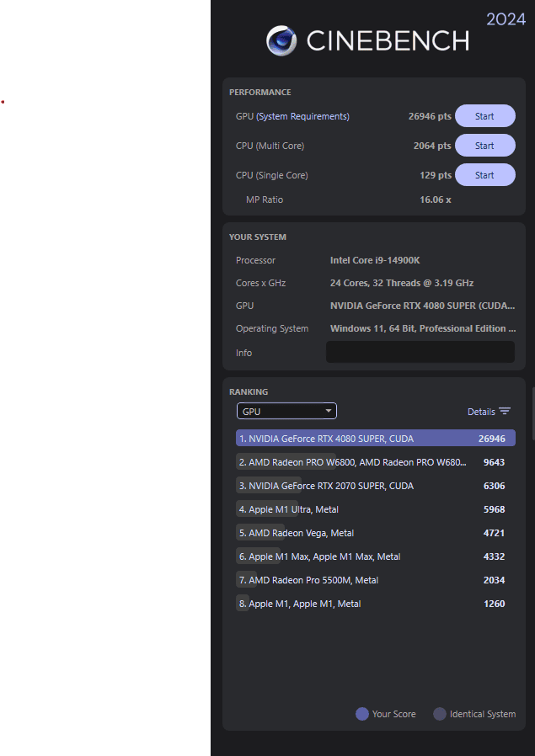Select the AMD Radeon PRO W6800 row
Screen dimensions: 535x756
pos(376,462)
